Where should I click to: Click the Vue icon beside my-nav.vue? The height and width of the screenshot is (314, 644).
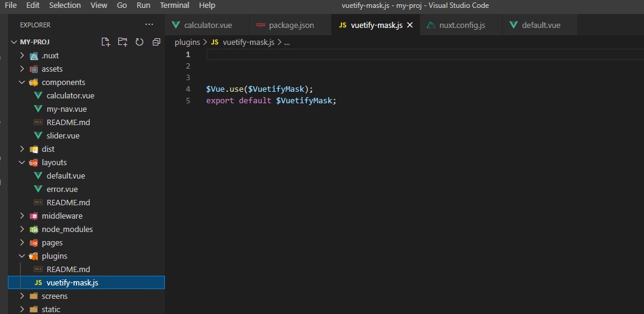(38, 109)
